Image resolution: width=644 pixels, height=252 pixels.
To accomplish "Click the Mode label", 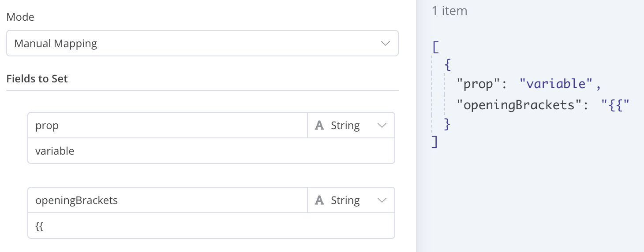I will 20,17.
